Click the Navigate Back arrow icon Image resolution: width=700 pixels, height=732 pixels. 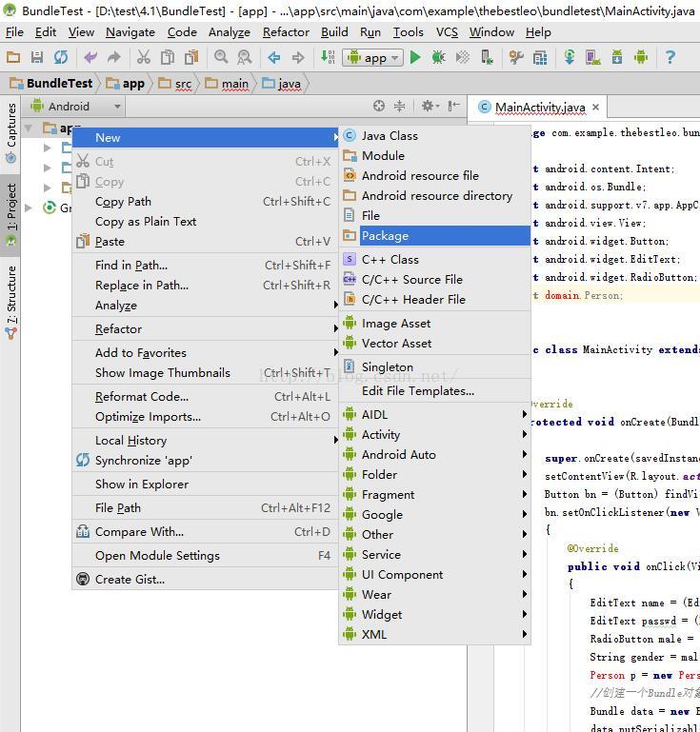(x=274, y=57)
